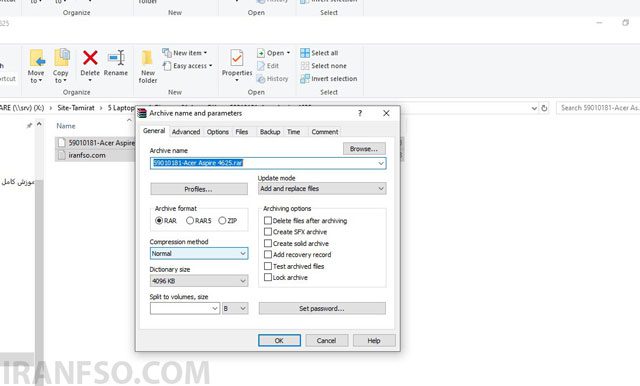
Task: Collapse the navigation pane up arrow
Action: tap(39, 124)
